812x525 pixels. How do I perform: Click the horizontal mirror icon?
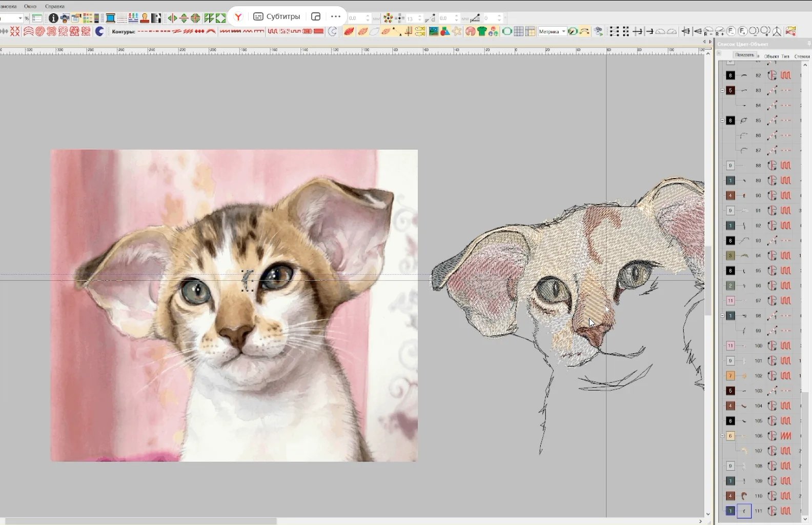tap(173, 18)
